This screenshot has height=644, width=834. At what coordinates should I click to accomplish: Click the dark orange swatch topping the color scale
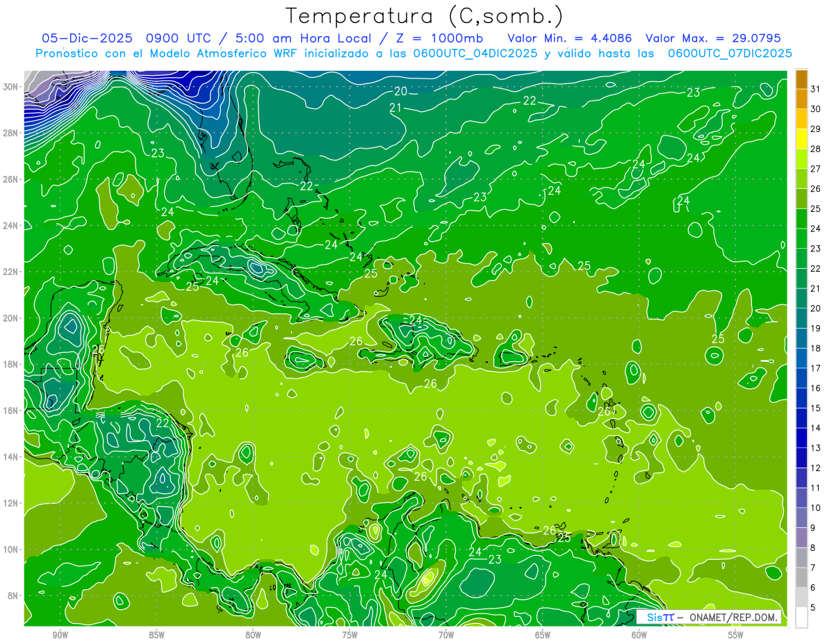tap(801, 79)
